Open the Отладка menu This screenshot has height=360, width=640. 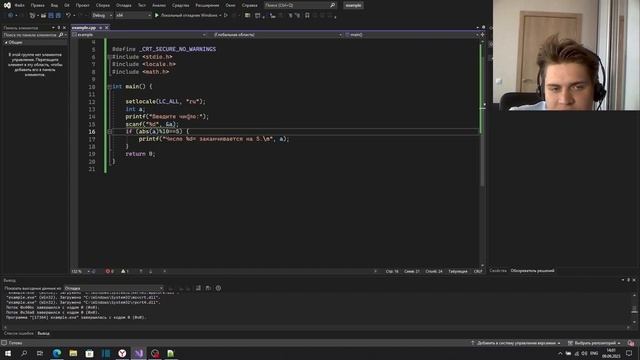tap(124, 5)
